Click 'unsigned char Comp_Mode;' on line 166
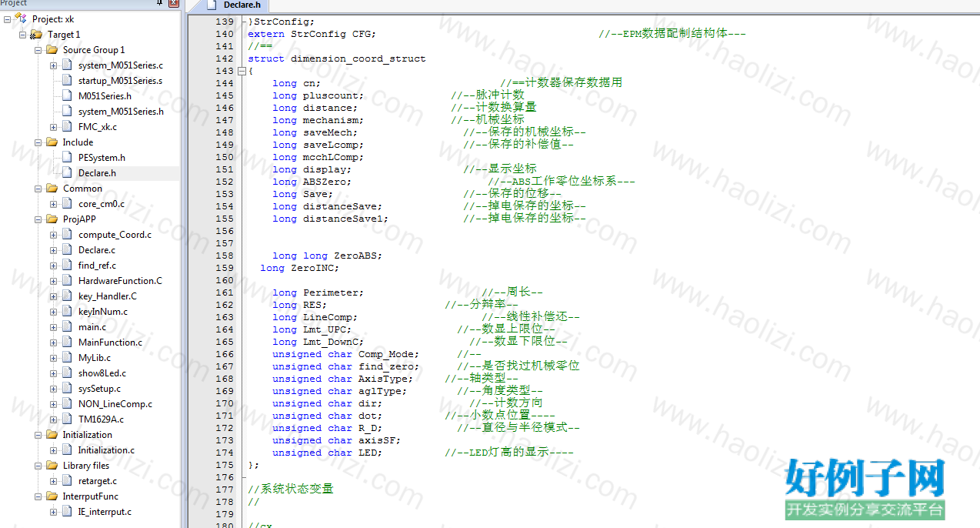The height and width of the screenshot is (528, 980). click(346, 354)
